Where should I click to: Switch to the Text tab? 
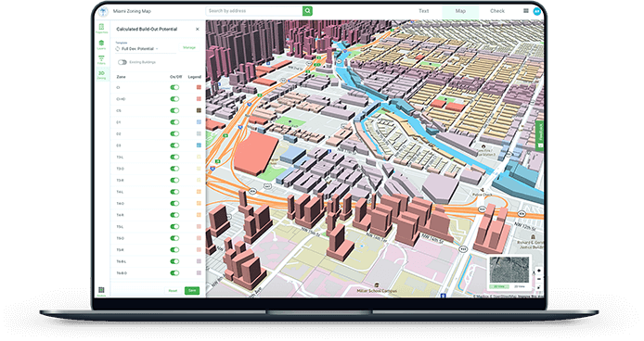tap(424, 11)
